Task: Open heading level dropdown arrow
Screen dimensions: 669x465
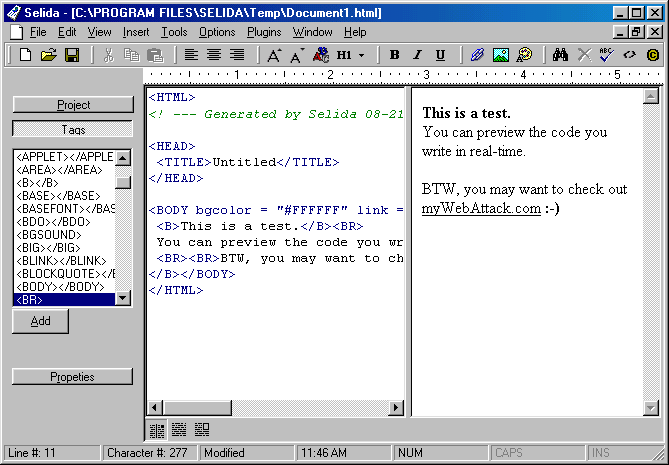Action: pyautogui.click(x=361, y=55)
